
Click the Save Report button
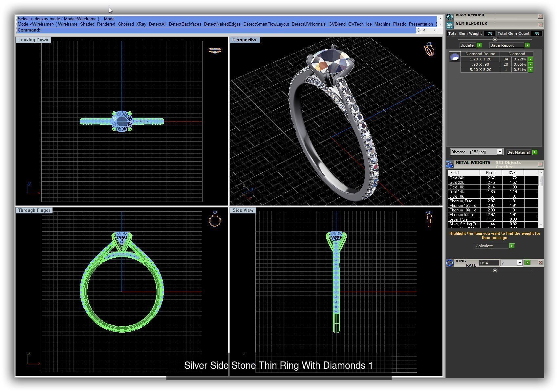pos(507,45)
